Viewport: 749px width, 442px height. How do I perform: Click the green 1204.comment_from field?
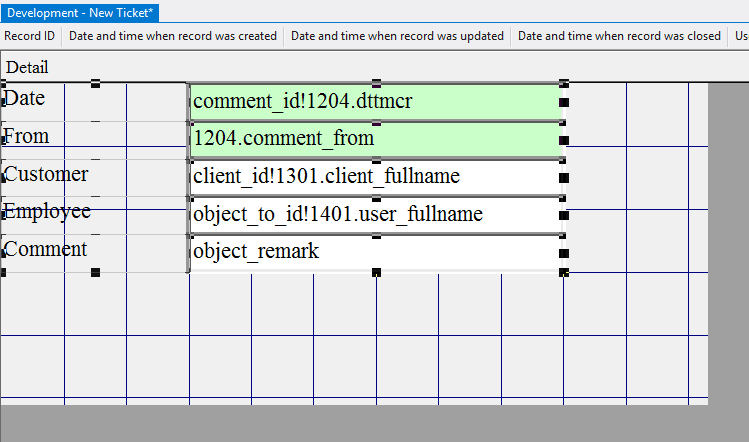point(374,138)
